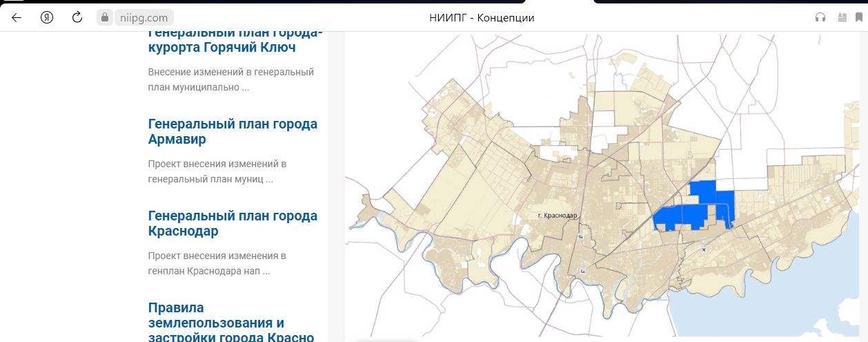Click 'г. Краснодар' label on the map
The width and height of the screenshot is (868, 342).
(557, 216)
